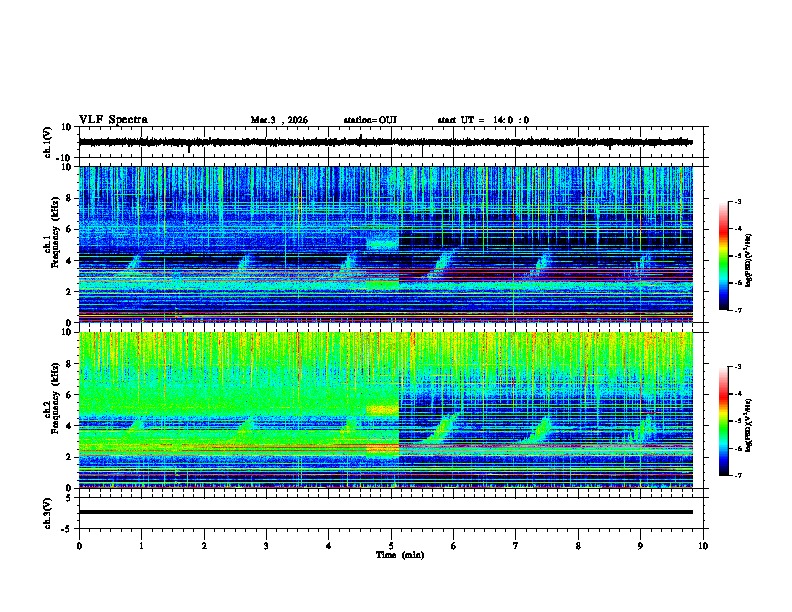The image size is (792, 612).
Task: Click inside the ch.1 spectrogram panel
Action: point(385,244)
